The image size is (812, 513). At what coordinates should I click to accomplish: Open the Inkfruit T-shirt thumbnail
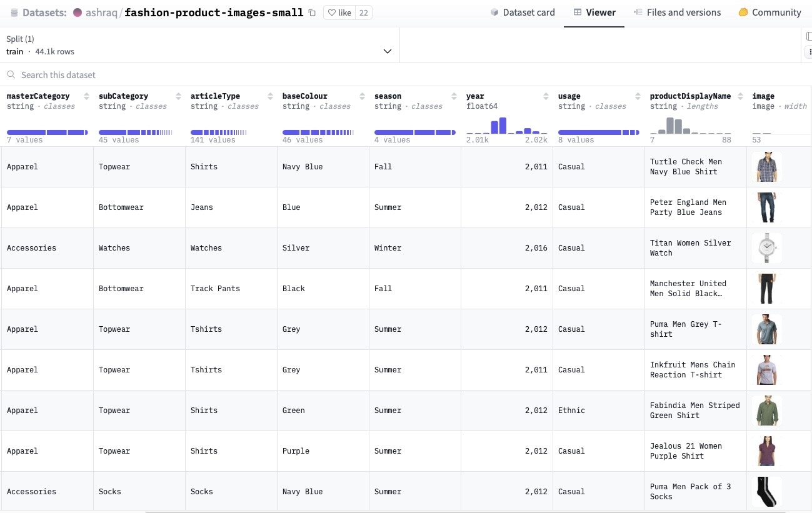pos(766,370)
